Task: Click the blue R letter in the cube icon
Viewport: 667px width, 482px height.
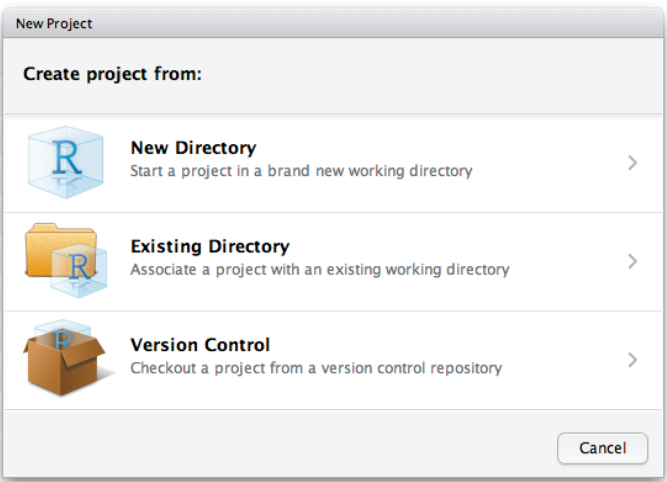Action: tap(67, 158)
